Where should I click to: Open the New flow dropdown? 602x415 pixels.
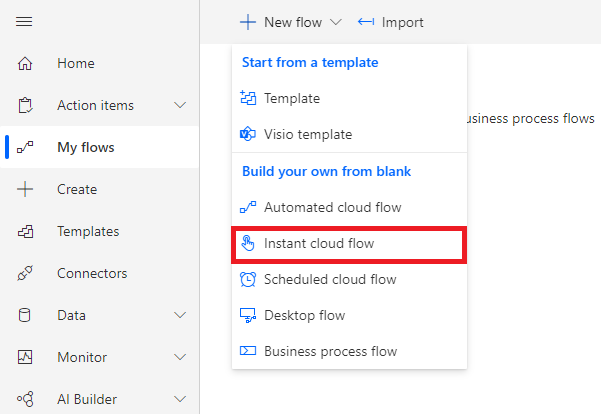(291, 22)
